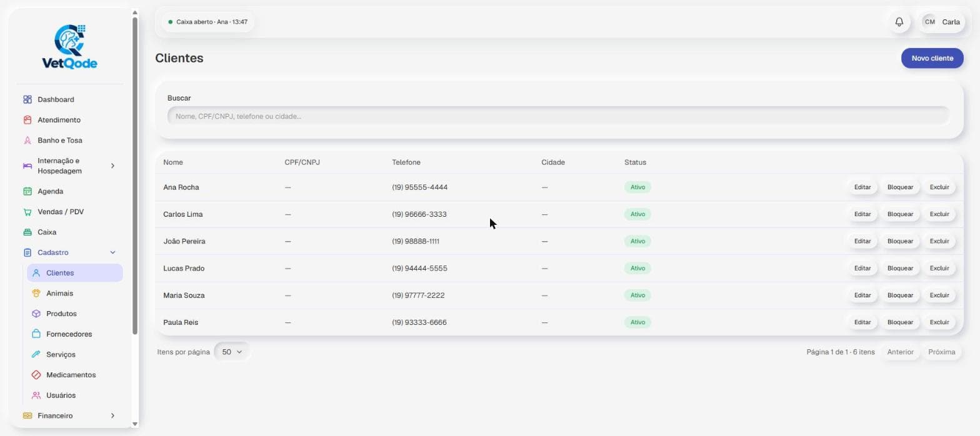The image size is (980, 436).
Task: Expand the Financeiro menu arrow
Action: 112,415
